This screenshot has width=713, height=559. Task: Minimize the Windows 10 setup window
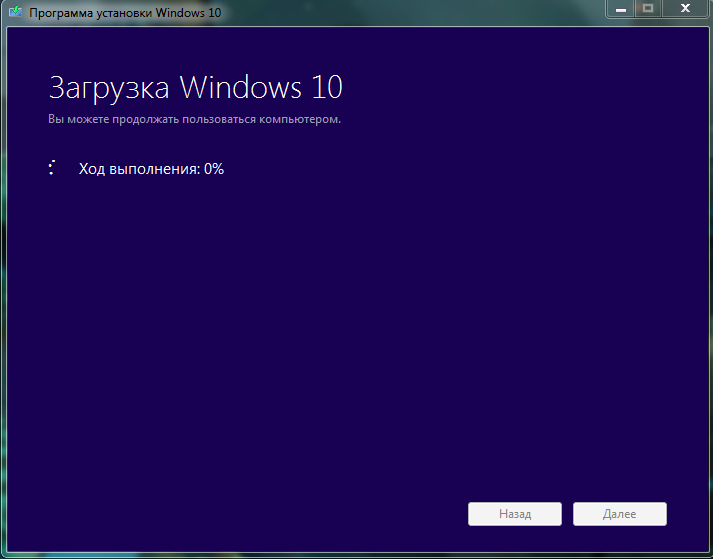pyautogui.click(x=619, y=8)
